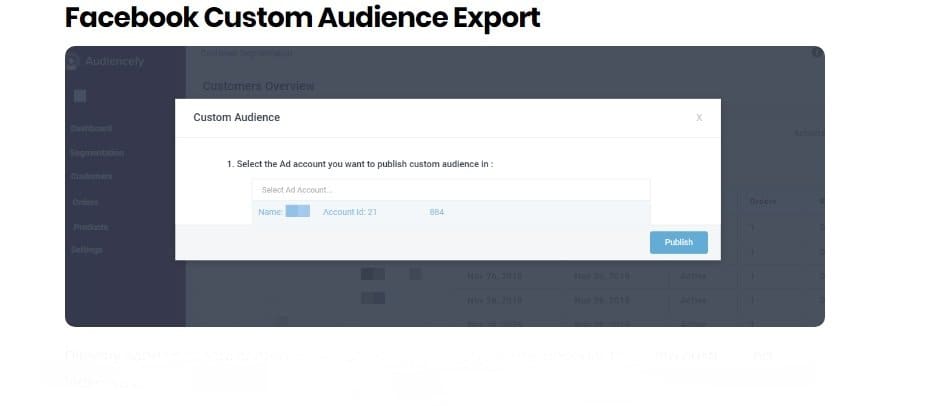Click the first Nov 26, 2018 date cell
The width and height of the screenshot is (927, 406).
tap(494, 274)
